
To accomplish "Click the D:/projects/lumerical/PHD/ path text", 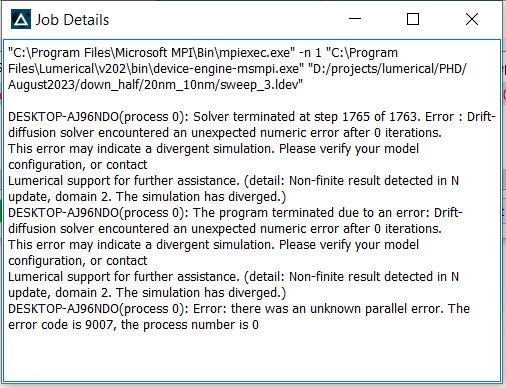I will [x=387, y=69].
